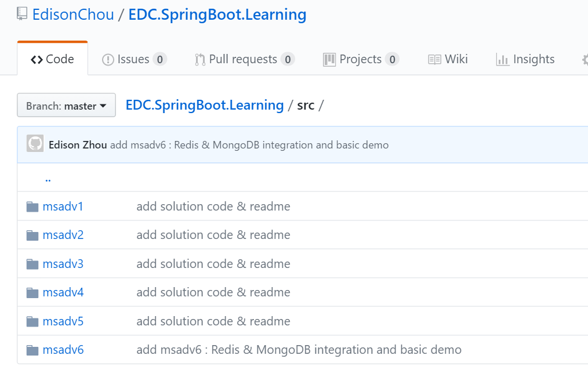The image size is (588, 377).
Task: Click the Insights bar-graph icon
Action: 503,60
